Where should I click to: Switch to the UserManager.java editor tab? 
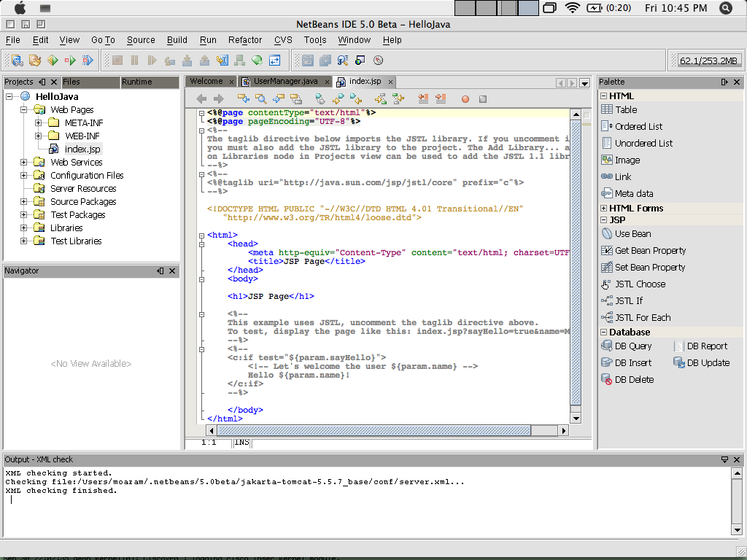285,82
